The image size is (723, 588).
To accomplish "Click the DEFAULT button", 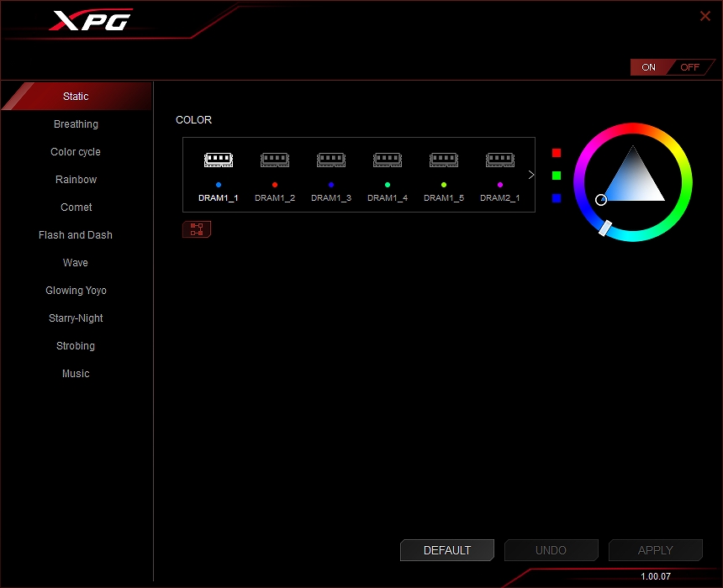I will [x=446, y=550].
